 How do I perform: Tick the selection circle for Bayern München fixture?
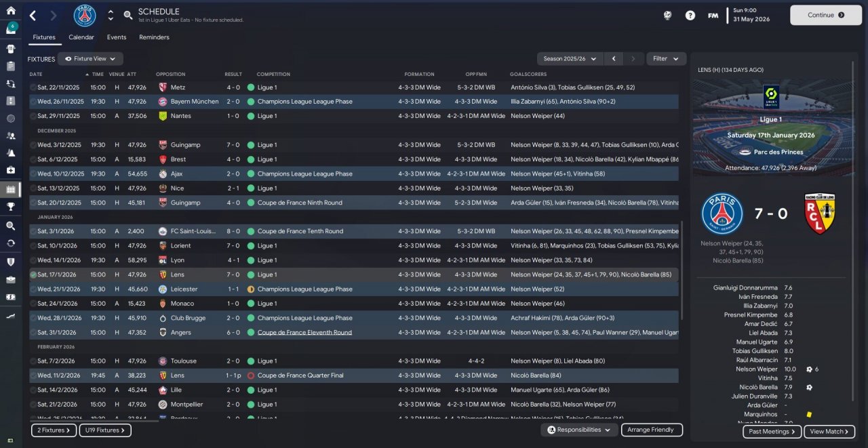pyautogui.click(x=33, y=102)
